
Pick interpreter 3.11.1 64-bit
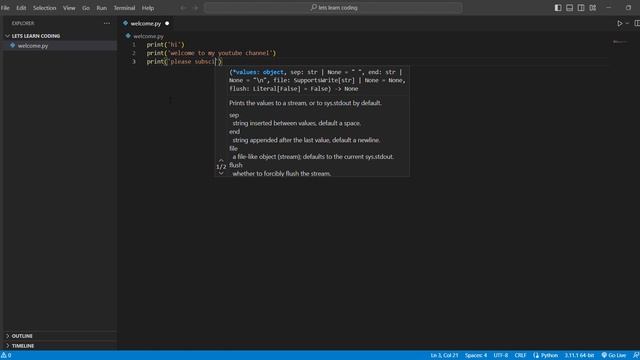(x=579, y=356)
